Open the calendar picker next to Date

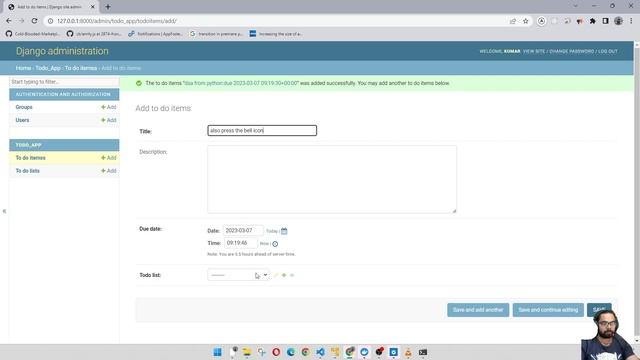(284, 231)
